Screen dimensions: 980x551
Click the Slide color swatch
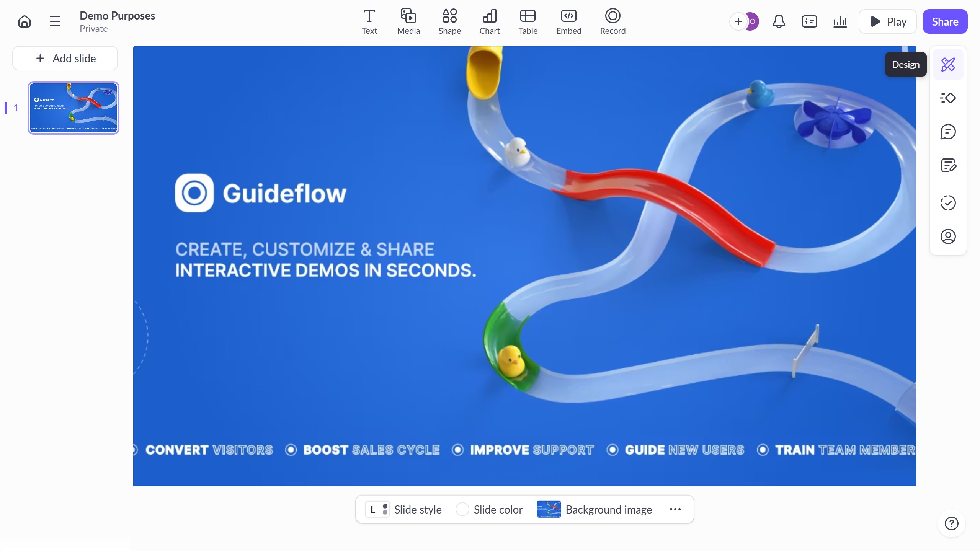462,509
